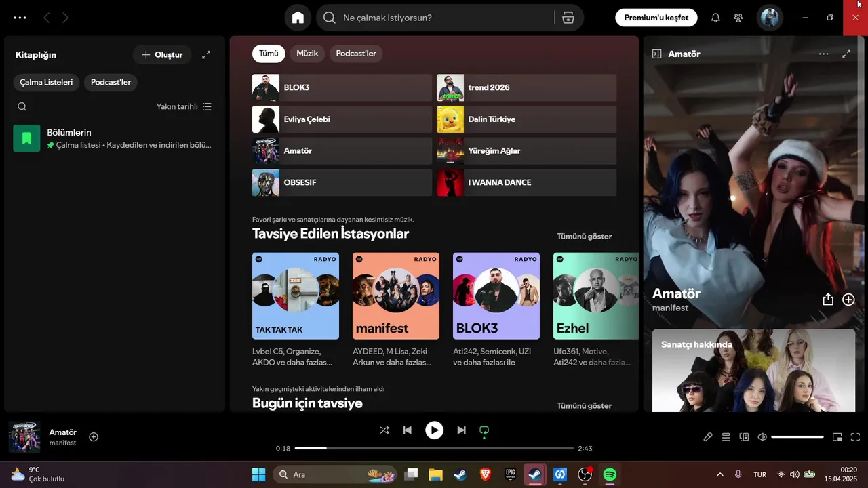The width and height of the screenshot is (868, 488).
Task: Select the 'Tümü' filter tab
Action: coord(269,54)
